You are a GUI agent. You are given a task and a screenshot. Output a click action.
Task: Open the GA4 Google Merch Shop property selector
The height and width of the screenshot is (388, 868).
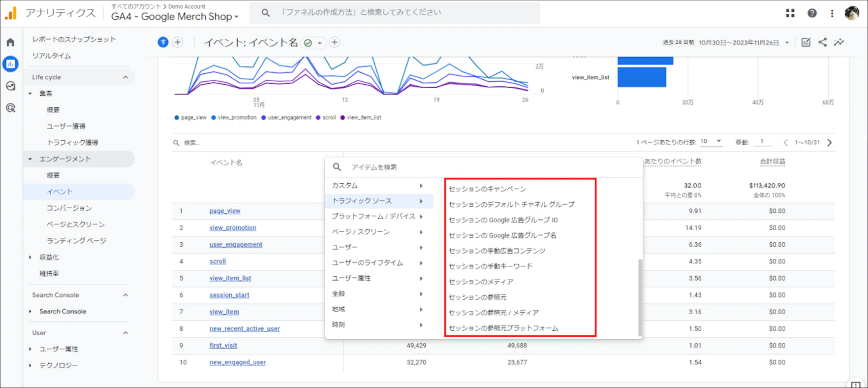175,17
